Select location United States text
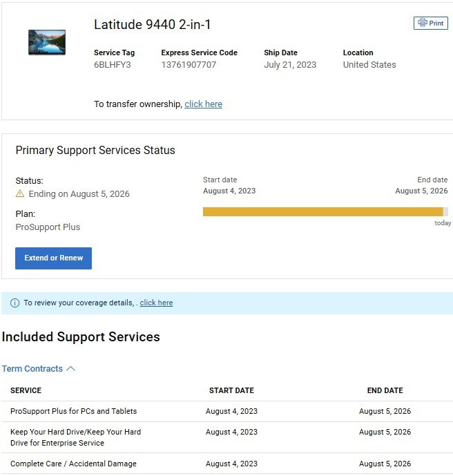 369,65
